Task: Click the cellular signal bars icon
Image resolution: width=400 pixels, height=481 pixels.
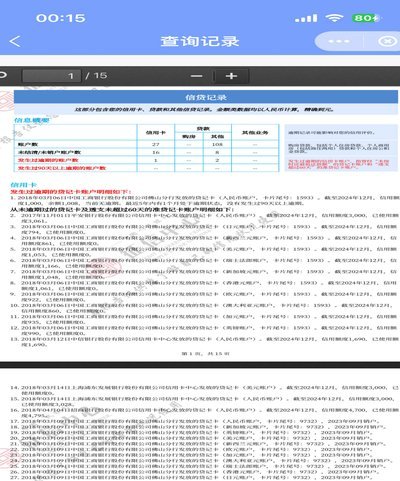Action: (x=306, y=18)
